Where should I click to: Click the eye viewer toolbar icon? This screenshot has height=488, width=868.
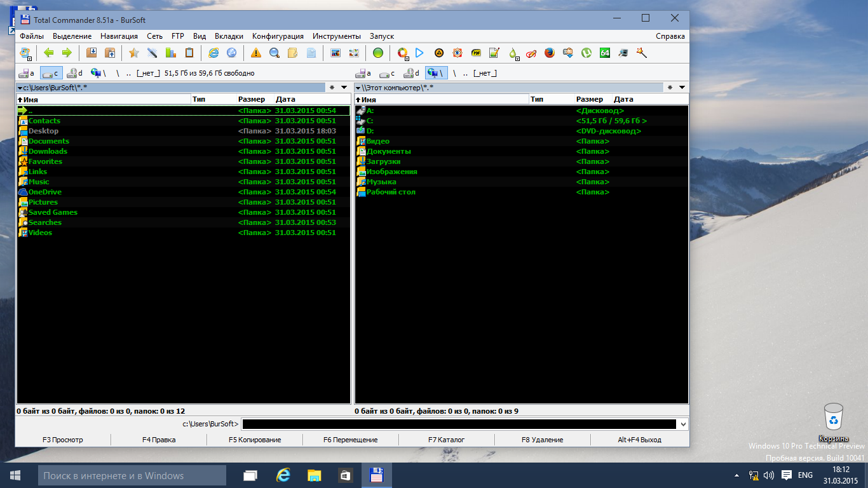[458, 53]
